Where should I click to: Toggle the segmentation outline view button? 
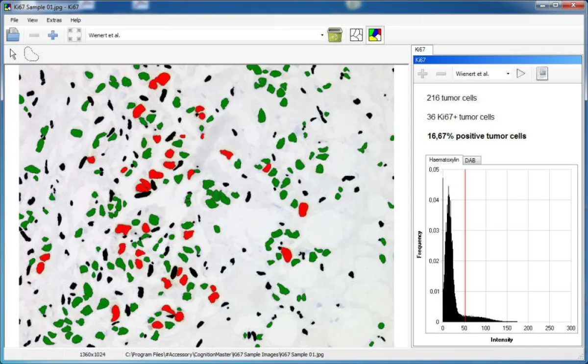[356, 35]
